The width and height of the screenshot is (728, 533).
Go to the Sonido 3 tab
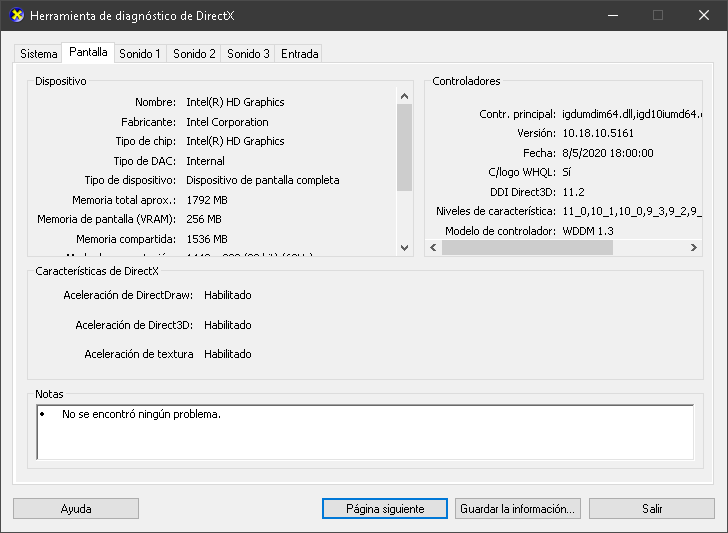pos(248,54)
